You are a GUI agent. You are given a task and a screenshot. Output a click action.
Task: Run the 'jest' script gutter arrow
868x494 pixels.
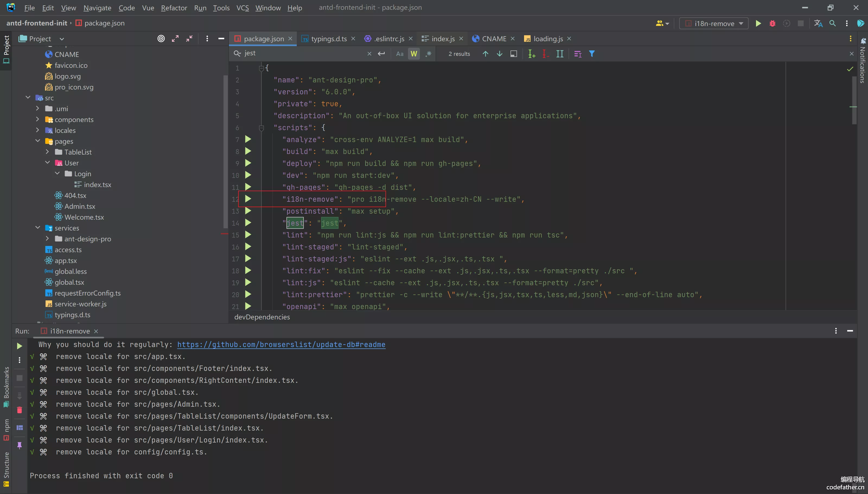pyautogui.click(x=248, y=223)
